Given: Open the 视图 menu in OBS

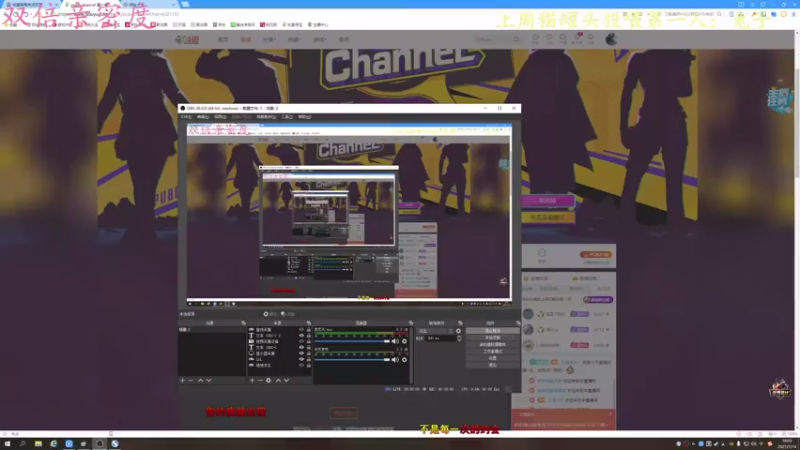Looking at the screenshot, I should pos(220,117).
